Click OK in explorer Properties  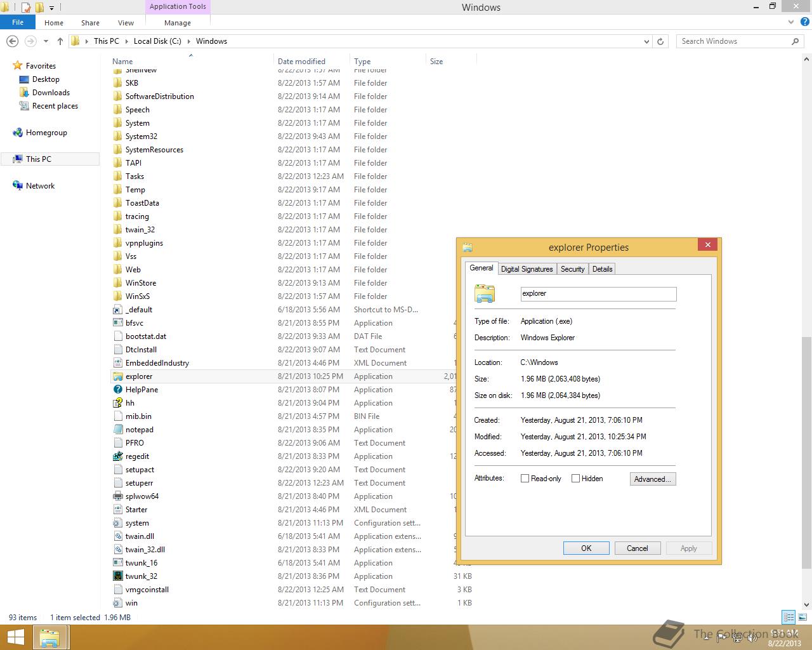(x=586, y=548)
